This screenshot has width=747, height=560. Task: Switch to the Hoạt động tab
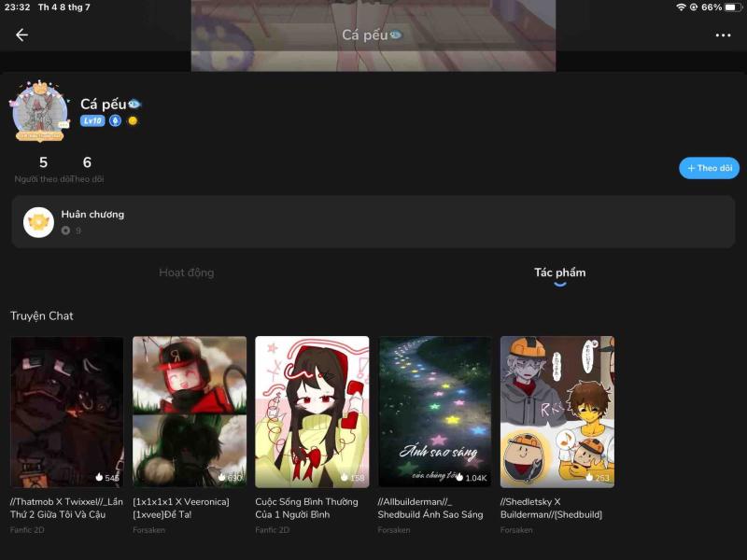[186, 273]
